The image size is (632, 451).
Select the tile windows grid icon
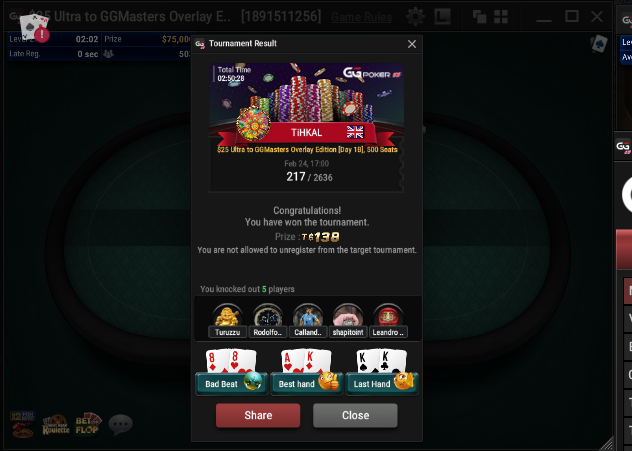501,17
